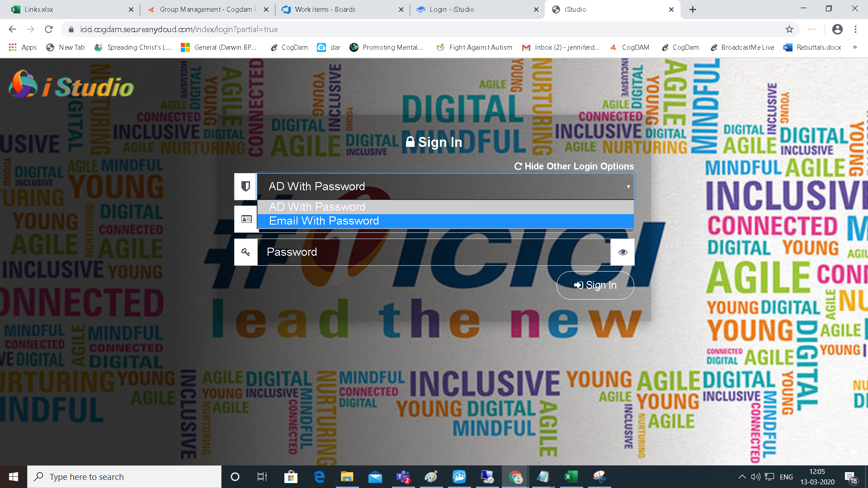Image resolution: width=868 pixels, height=488 pixels.
Task: Show hidden system tray icons
Action: [742, 477]
